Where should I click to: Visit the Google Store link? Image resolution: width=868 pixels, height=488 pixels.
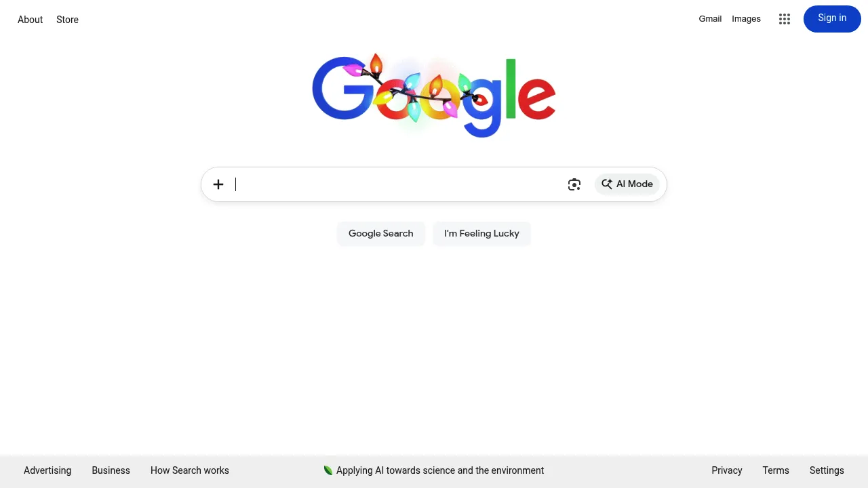pyautogui.click(x=67, y=20)
